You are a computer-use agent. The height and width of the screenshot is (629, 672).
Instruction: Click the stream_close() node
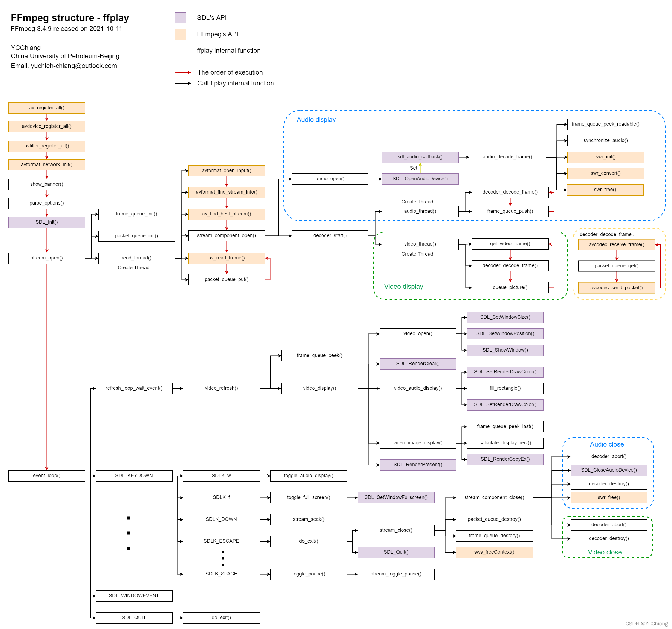pos(396,531)
